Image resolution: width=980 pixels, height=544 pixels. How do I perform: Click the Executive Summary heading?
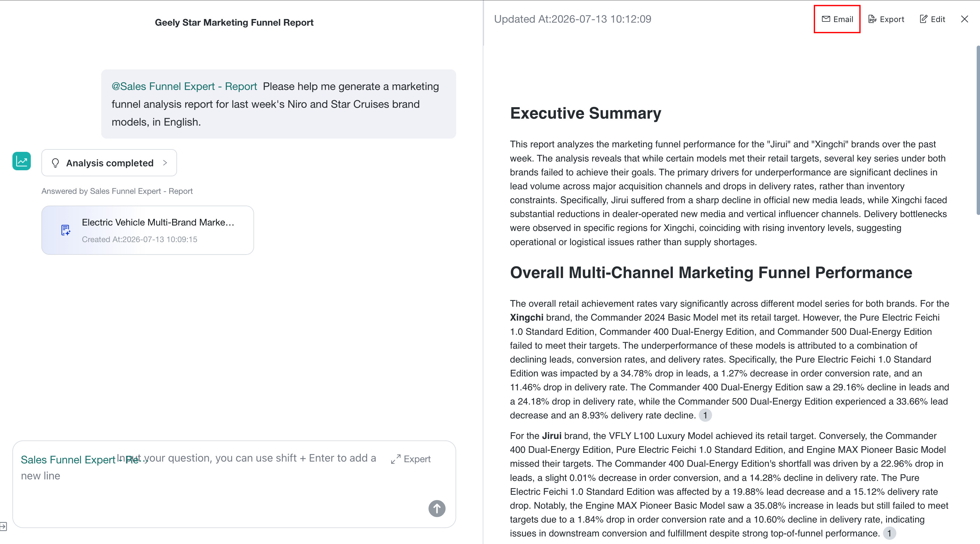[585, 113]
